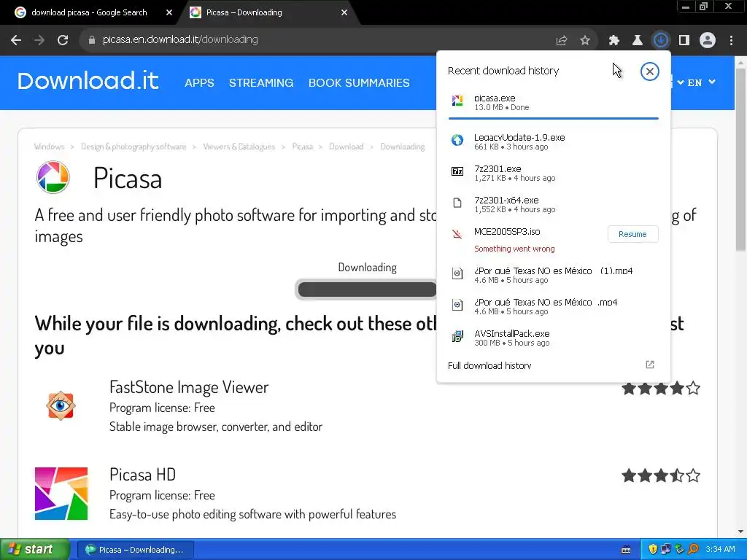Go back using the browser back arrow
Image resolution: width=747 pixels, height=560 pixels.
[x=16, y=40]
